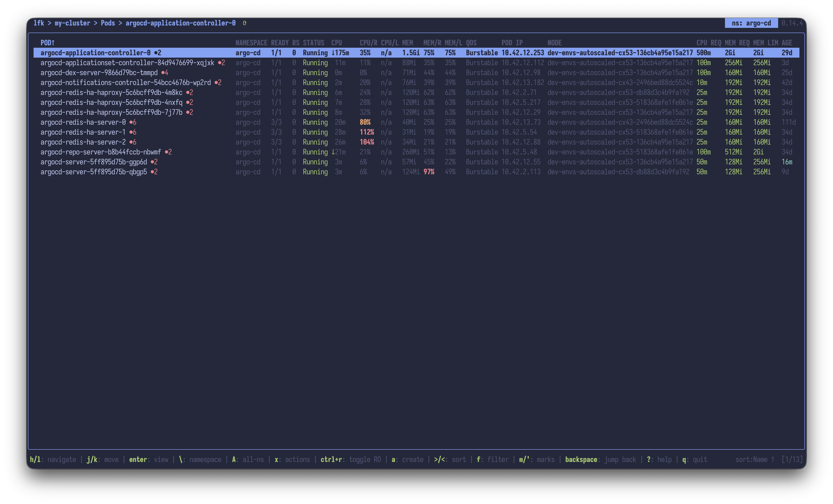Click the AGE column header
The width and height of the screenshot is (833, 504).
(787, 43)
